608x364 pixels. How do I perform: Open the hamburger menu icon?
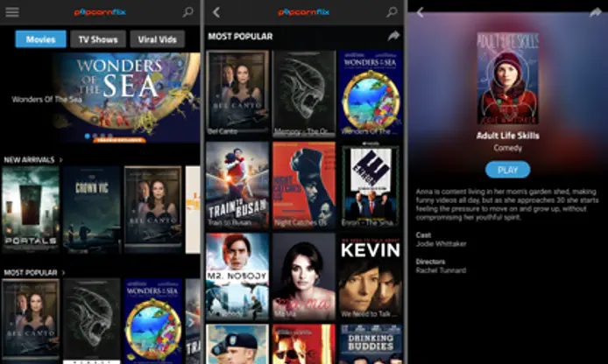tap(12, 13)
